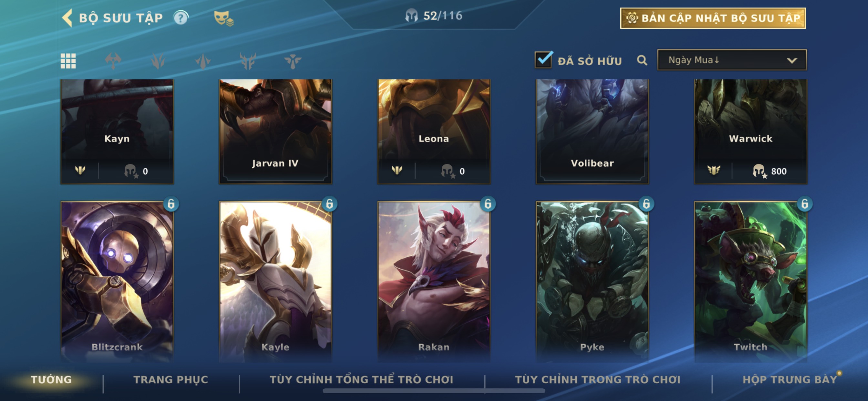Switch to the Trang Phục tab
Image resolution: width=868 pixels, height=401 pixels.
pyautogui.click(x=171, y=380)
